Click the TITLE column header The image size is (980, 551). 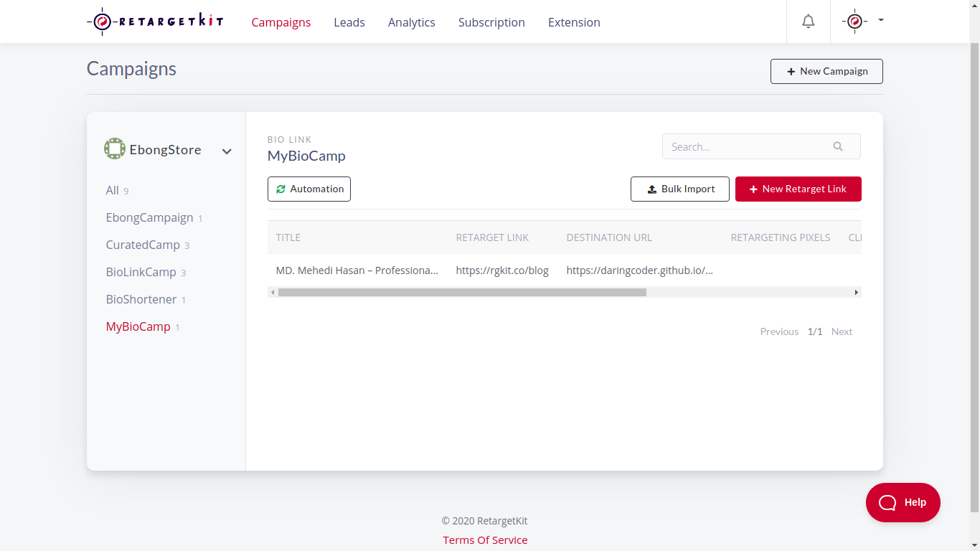tap(288, 237)
